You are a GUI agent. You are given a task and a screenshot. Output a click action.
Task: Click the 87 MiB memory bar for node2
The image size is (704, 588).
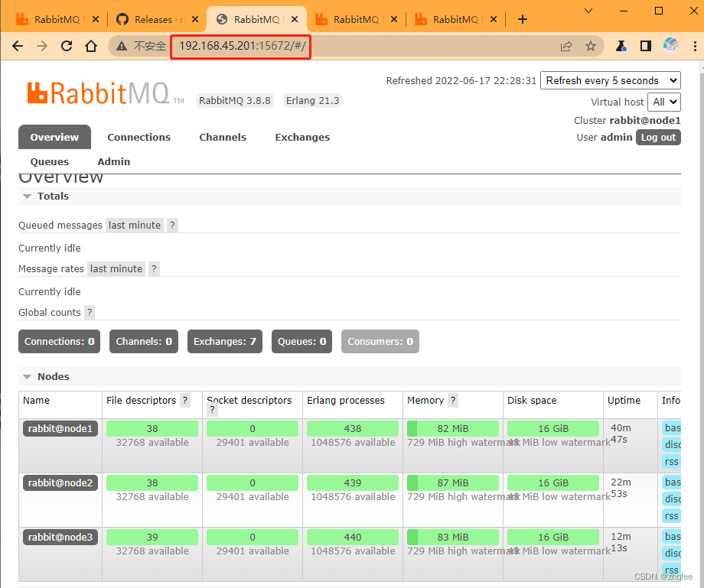(x=452, y=483)
